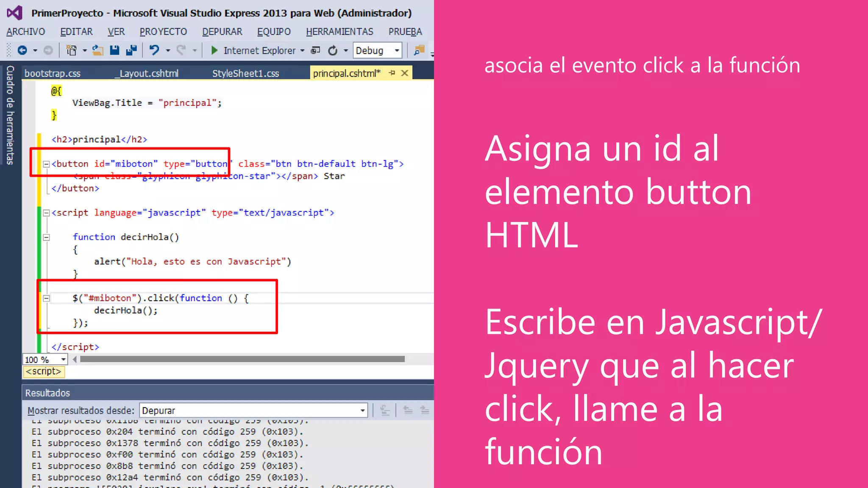Click the output line with subproceso 0xf00

(x=167, y=455)
